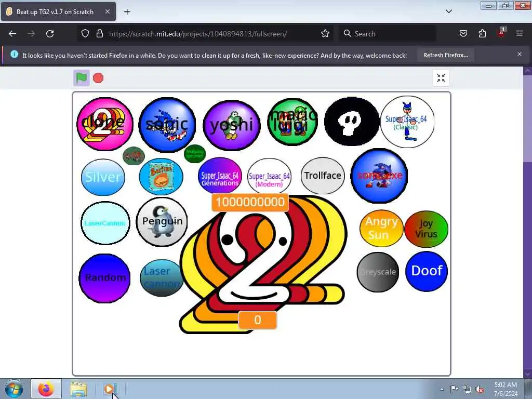Pick the purple yoshi character bubble

[232, 125]
